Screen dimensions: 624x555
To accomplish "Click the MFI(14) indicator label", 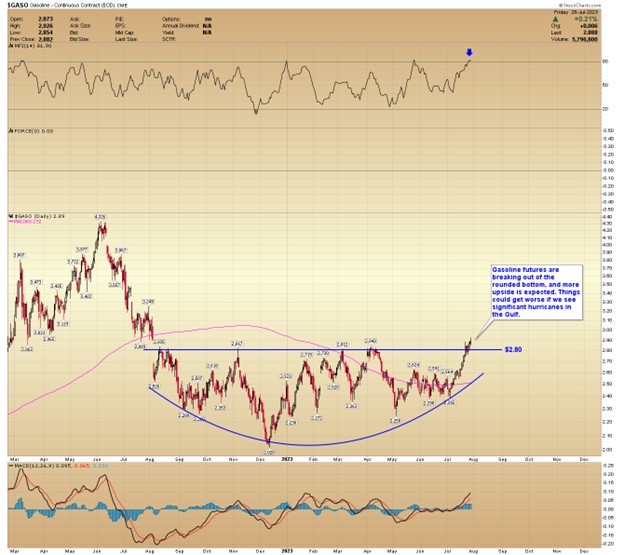I will tap(30, 46).
